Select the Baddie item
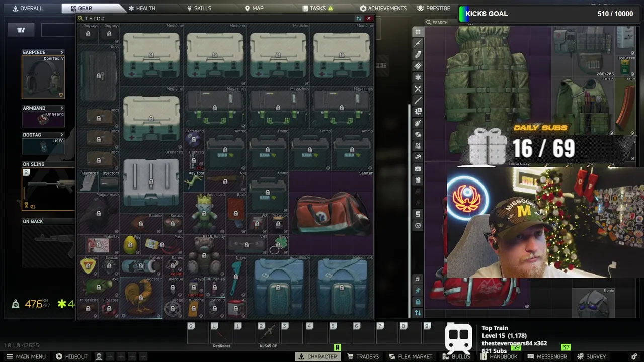This screenshot has height=362, width=644. (141, 224)
